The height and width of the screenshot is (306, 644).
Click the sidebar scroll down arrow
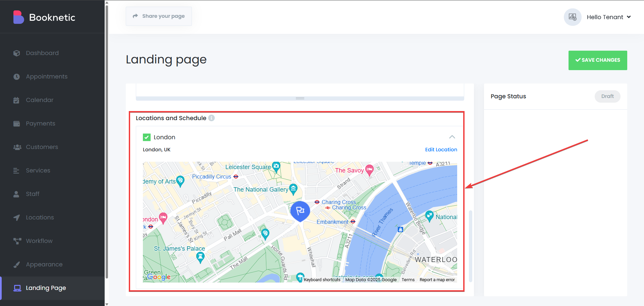click(x=107, y=304)
